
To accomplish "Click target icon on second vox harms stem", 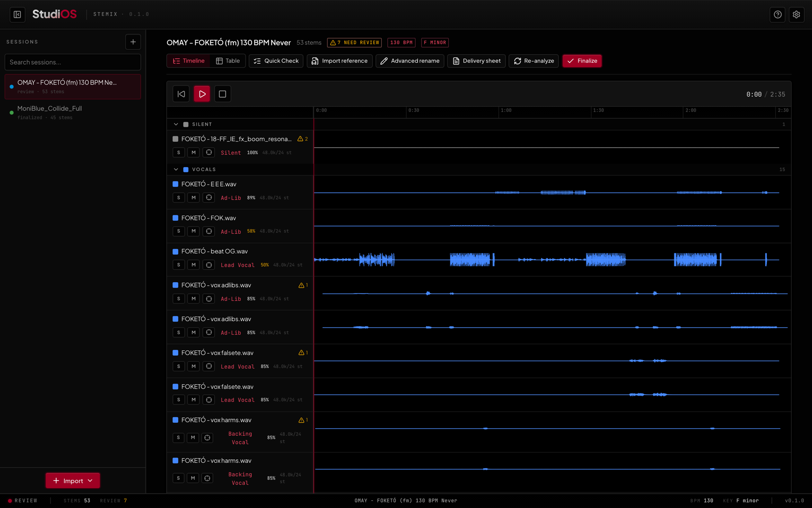I will point(207,478).
